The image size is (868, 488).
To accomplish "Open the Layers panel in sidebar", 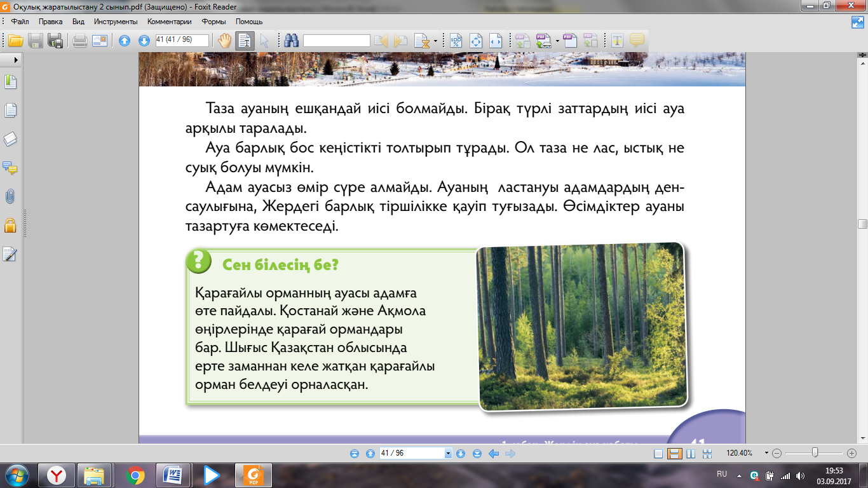I will pyautogui.click(x=11, y=139).
